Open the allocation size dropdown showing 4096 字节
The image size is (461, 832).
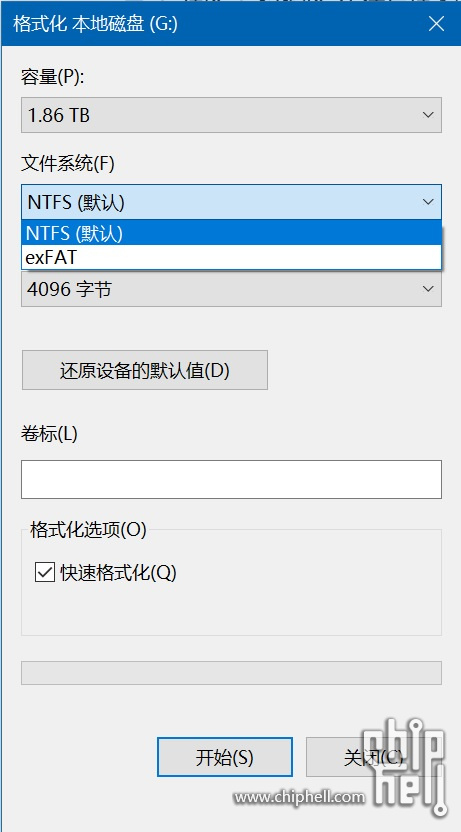tap(231, 289)
